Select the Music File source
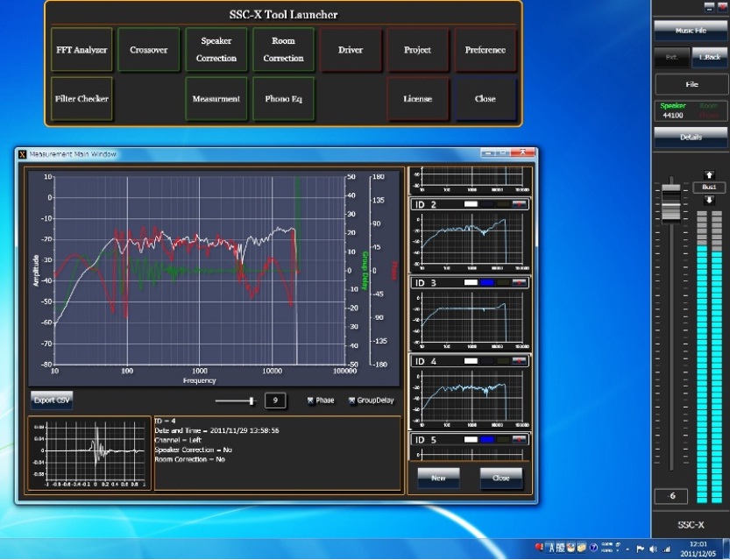 click(x=691, y=30)
